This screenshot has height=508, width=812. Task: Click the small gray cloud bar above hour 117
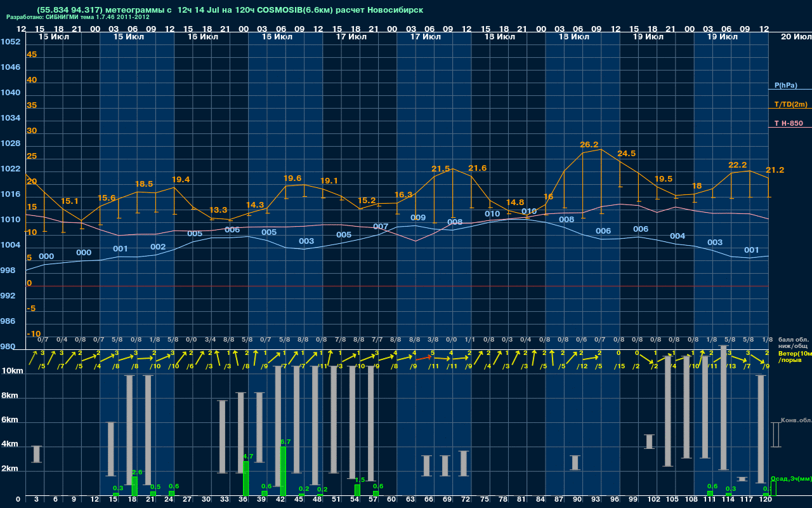[742, 479]
